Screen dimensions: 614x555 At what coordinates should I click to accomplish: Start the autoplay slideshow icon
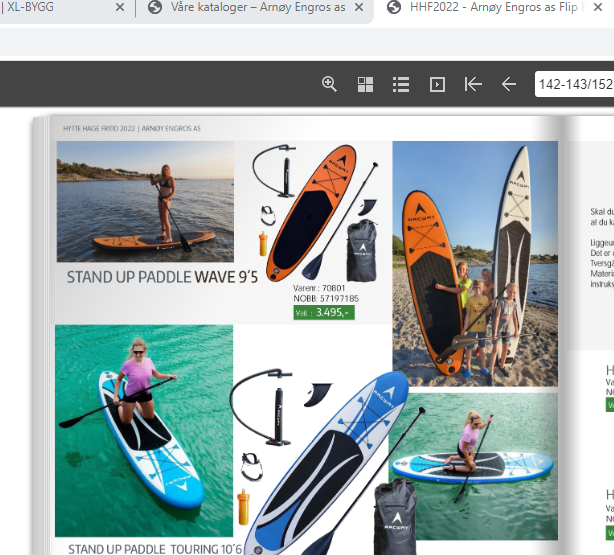[x=437, y=84]
